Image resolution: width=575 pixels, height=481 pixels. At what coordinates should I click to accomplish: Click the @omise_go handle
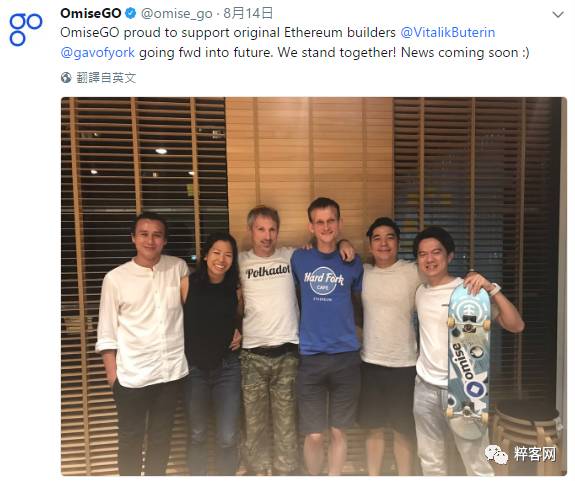coord(177,14)
